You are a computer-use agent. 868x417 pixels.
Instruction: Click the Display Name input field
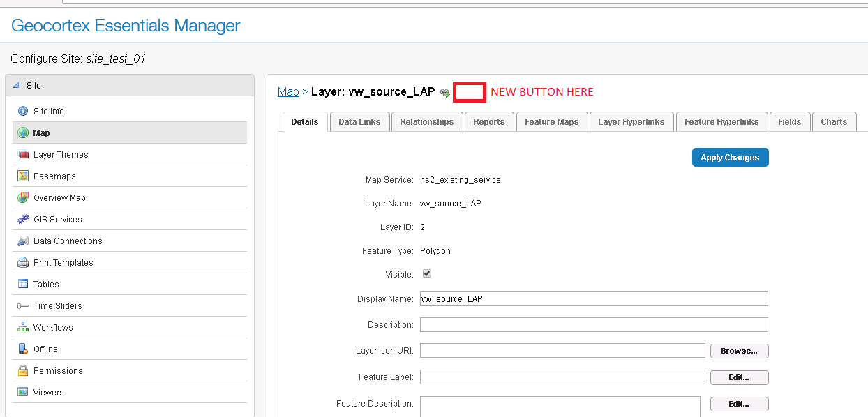[x=594, y=298]
